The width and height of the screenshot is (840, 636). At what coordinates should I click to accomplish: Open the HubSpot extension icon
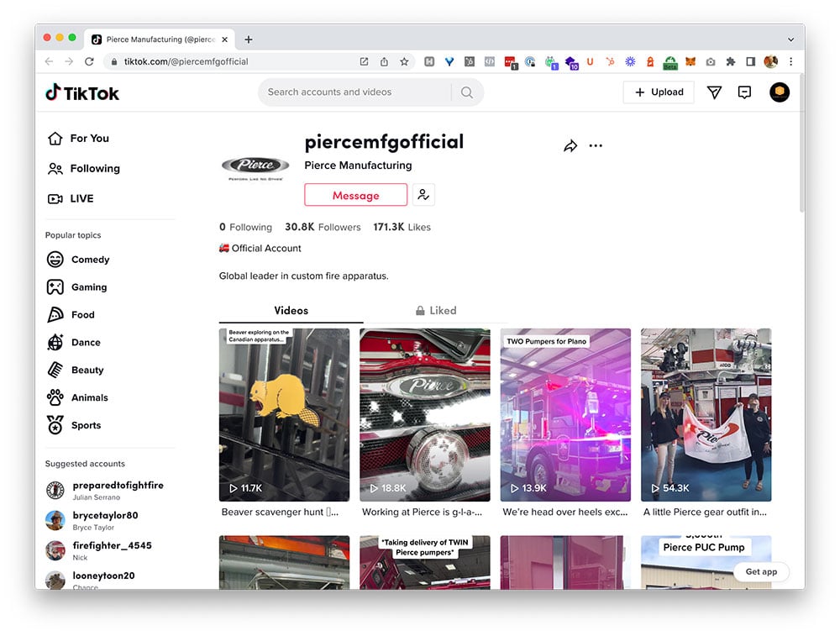click(610, 61)
